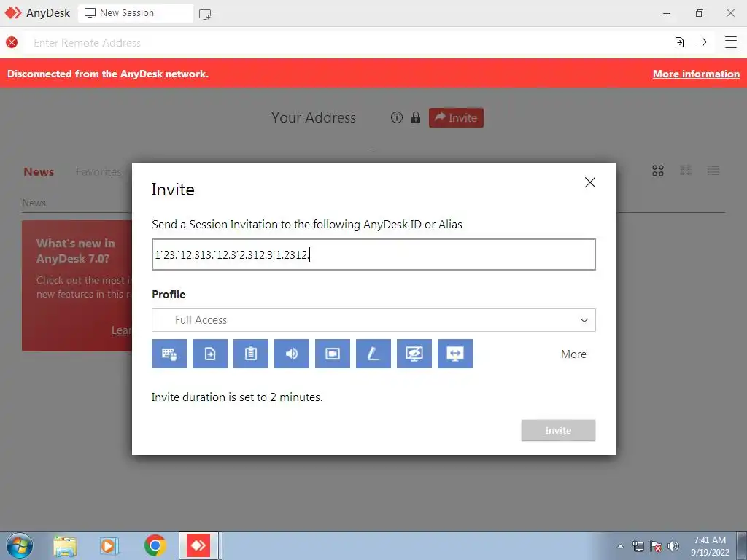Open network status tray icon
This screenshot has width=747, height=560.
[638, 546]
